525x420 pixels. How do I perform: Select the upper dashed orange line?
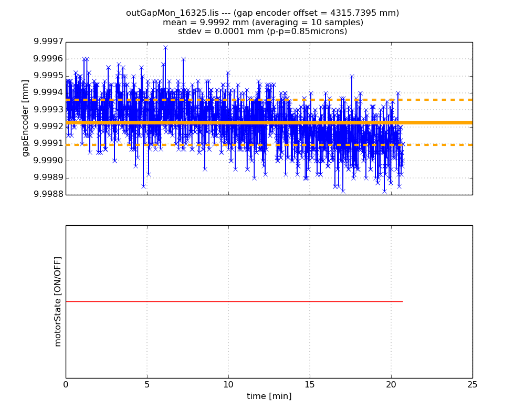pos(436,99)
